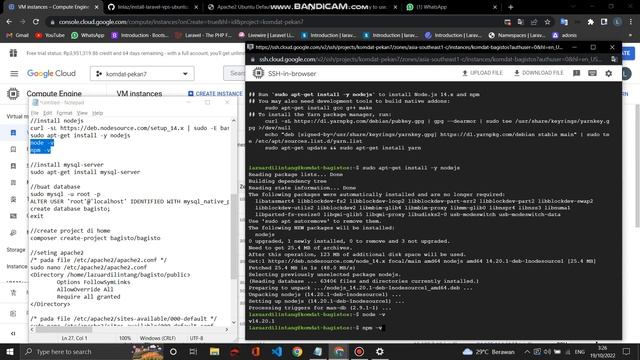Click the share page icon in address bar
Viewport: 640px width, 360px height.
point(534,22)
